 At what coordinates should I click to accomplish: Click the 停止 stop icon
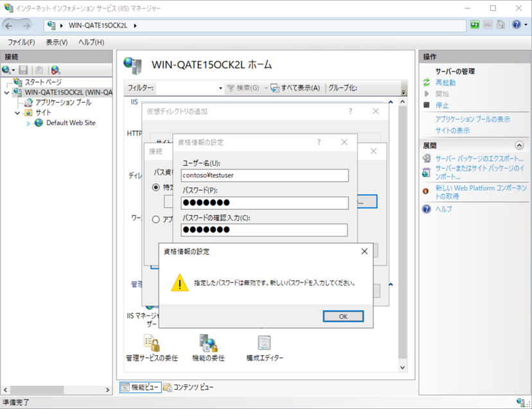coord(427,105)
